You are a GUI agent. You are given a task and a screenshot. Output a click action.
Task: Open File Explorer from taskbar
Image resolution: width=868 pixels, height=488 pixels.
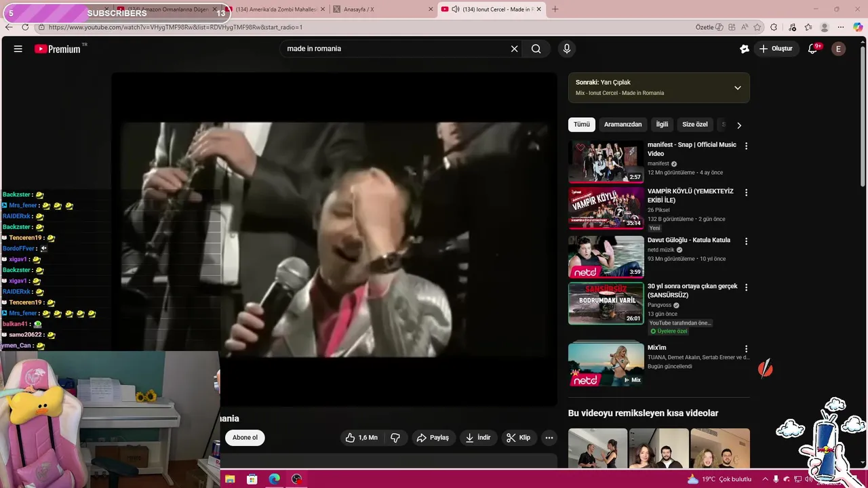(x=230, y=479)
